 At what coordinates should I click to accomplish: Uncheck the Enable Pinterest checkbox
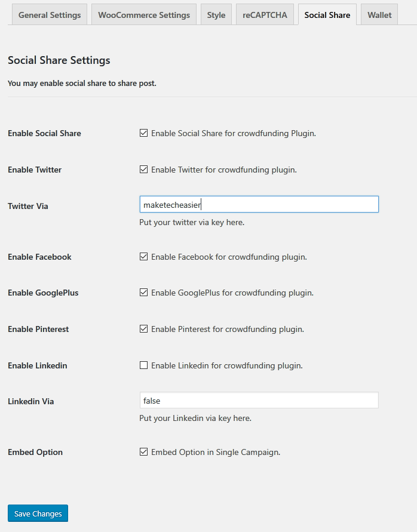[143, 328]
